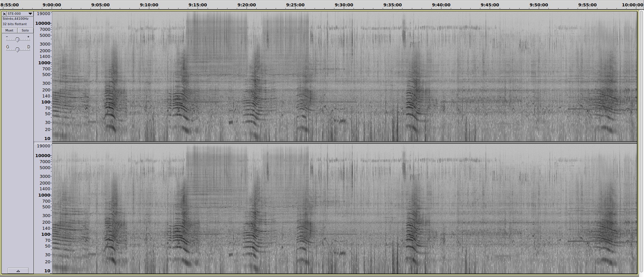Click the 9:30:00 mark on the timeline ruler
644x277 pixels.
click(344, 5)
